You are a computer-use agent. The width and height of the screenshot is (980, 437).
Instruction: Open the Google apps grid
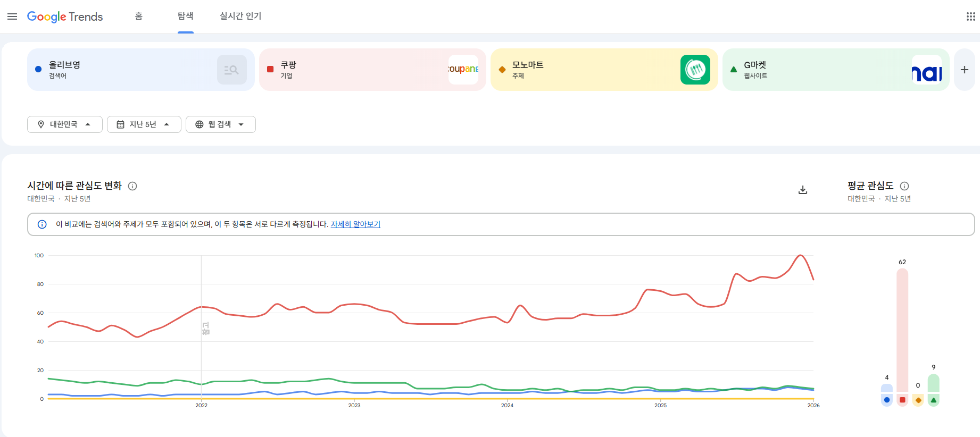(970, 16)
